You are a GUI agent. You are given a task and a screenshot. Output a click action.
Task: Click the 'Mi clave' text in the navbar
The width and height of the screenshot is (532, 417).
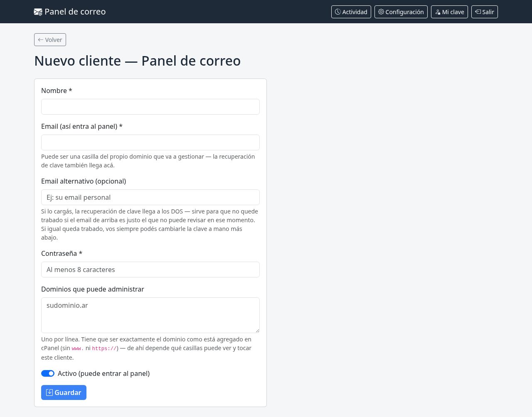[x=453, y=12]
